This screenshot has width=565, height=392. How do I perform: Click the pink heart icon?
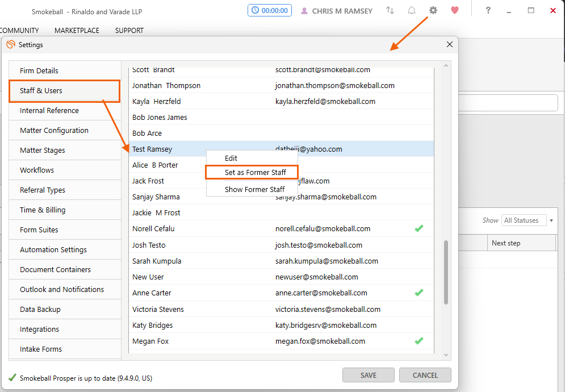455,10
